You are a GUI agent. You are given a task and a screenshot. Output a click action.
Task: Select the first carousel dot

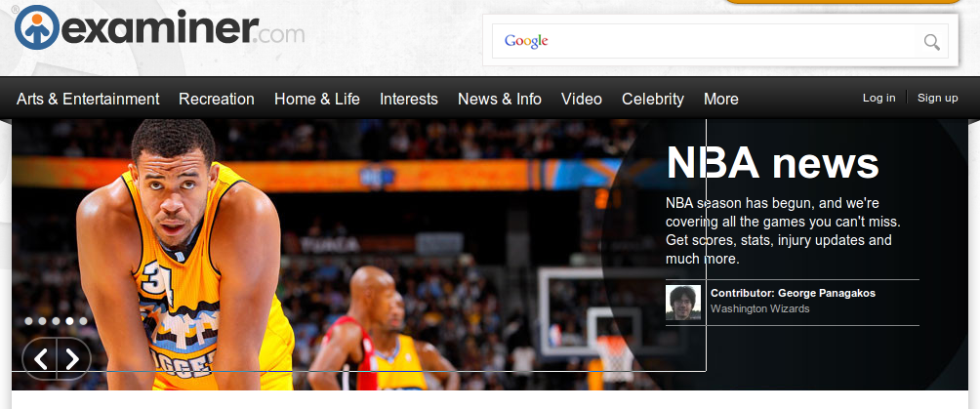pos(28,321)
